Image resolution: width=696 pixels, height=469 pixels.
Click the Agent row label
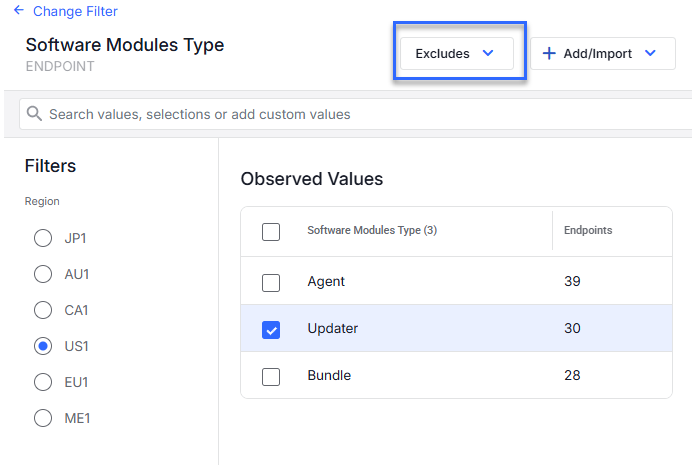(x=326, y=282)
